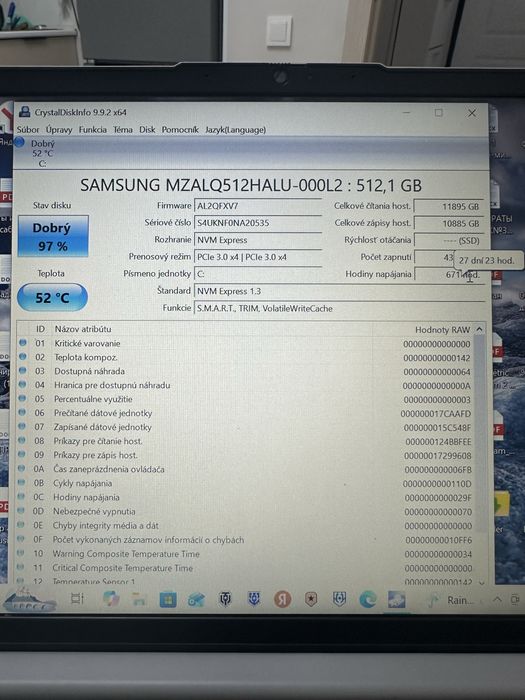Click status dot for 06 Prečítané dátové jednotky
This screenshot has width=525, height=700.
(x=22, y=412)
